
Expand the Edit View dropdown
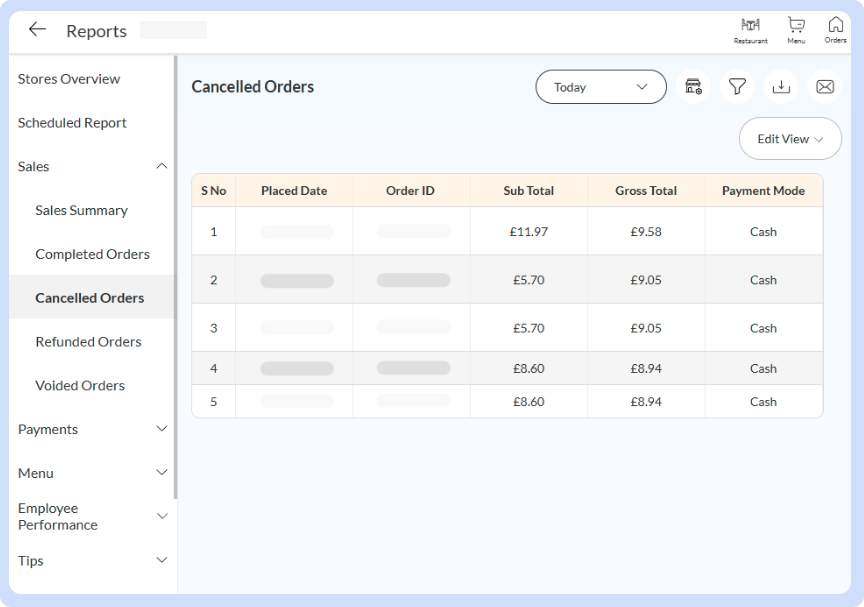pos(790,138)
